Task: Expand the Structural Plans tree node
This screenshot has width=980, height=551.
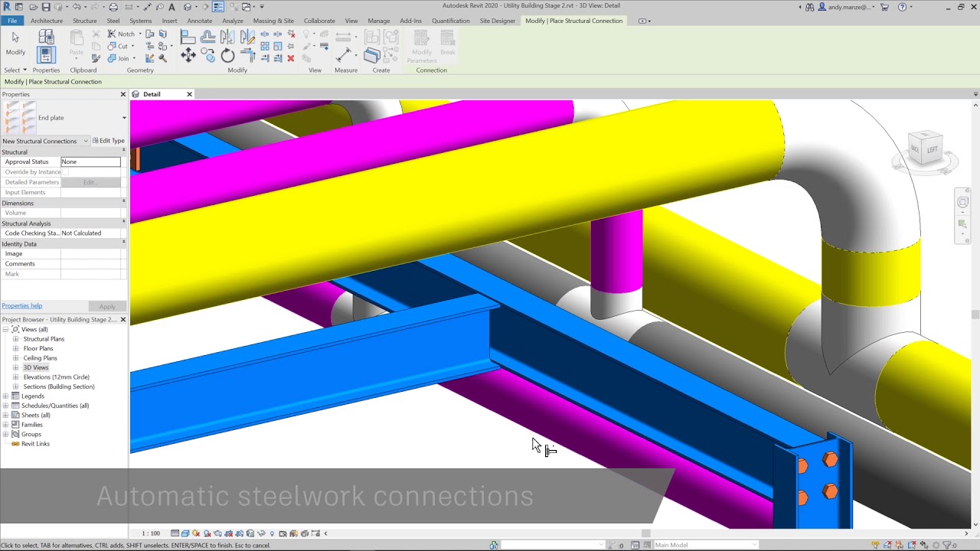Action: 15,338
